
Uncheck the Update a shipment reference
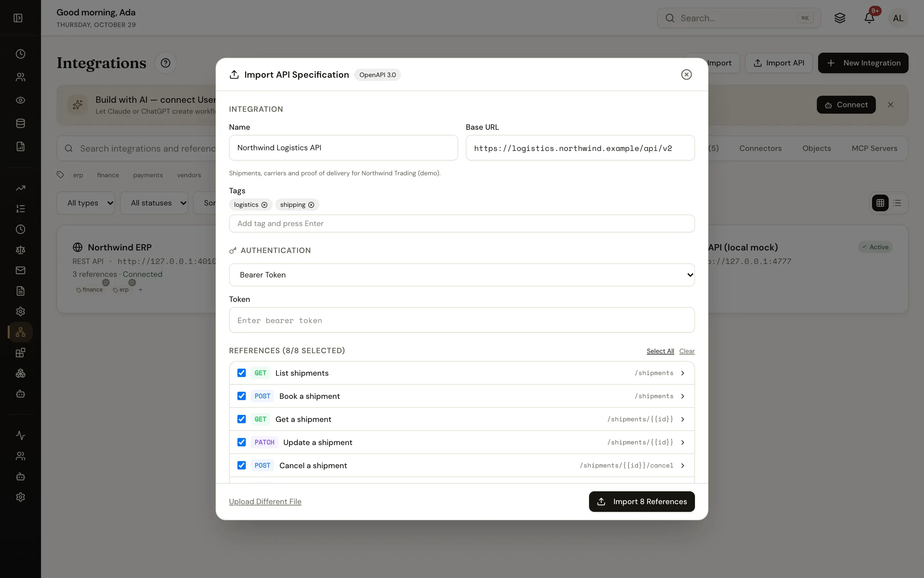click(241, 442)
